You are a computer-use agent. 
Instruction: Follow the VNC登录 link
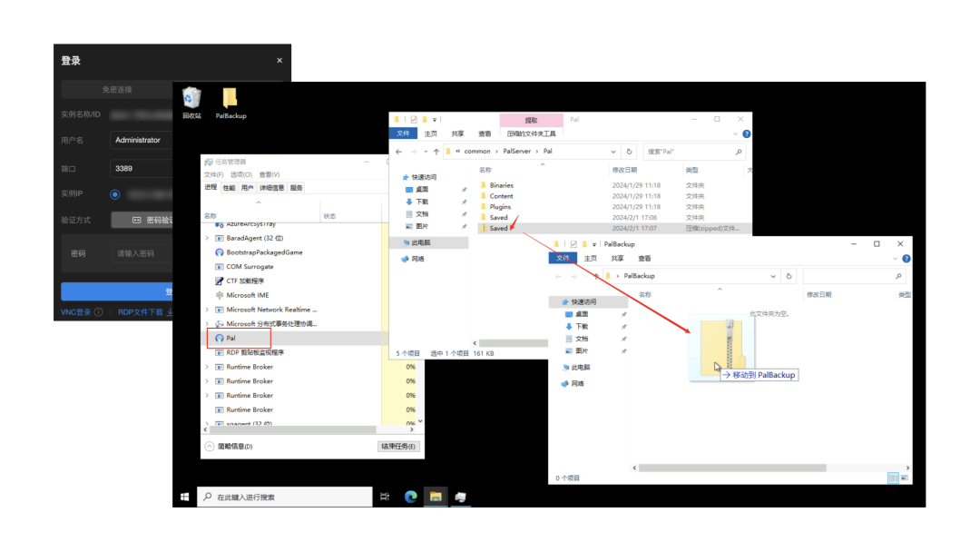(75, 312)
